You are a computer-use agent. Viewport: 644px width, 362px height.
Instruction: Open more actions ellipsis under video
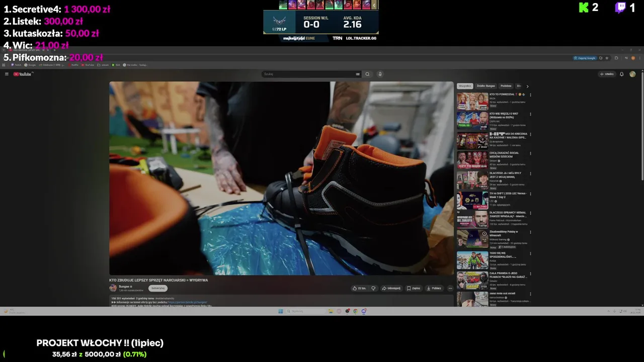[450, 288]
